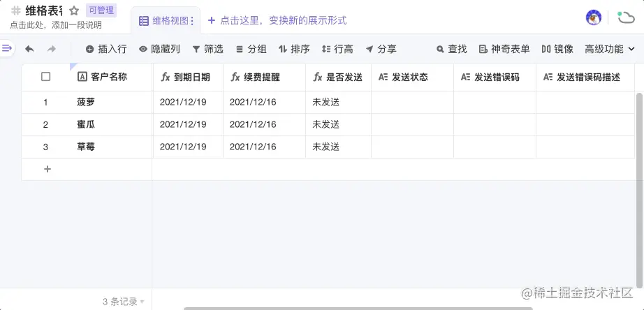Select the 是否发送 column header

tap(339, 77)
